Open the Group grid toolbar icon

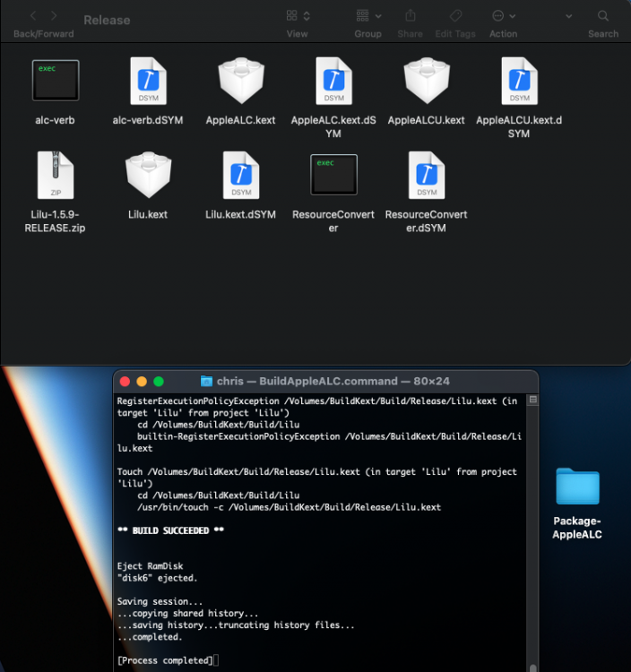tap(363, 16)
